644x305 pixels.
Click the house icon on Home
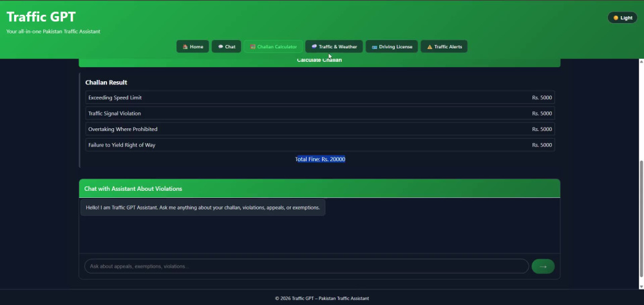tap(185, 47)
